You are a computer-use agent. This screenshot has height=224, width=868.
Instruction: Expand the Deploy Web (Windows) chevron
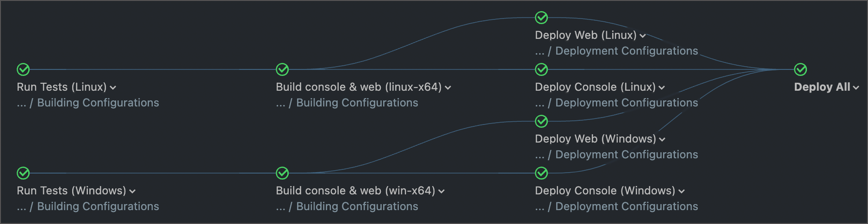pos(662,139)
